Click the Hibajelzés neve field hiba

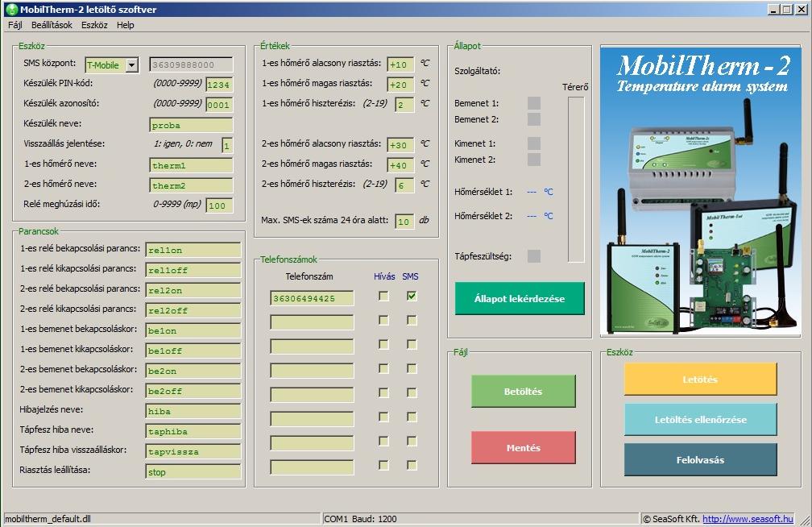[x=193, y=412]
